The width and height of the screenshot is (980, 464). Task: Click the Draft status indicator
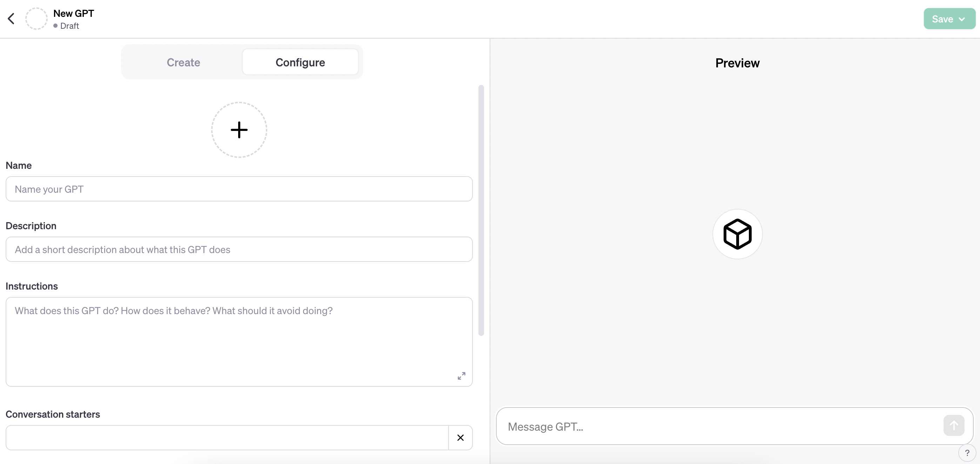(x=66, y=26)
